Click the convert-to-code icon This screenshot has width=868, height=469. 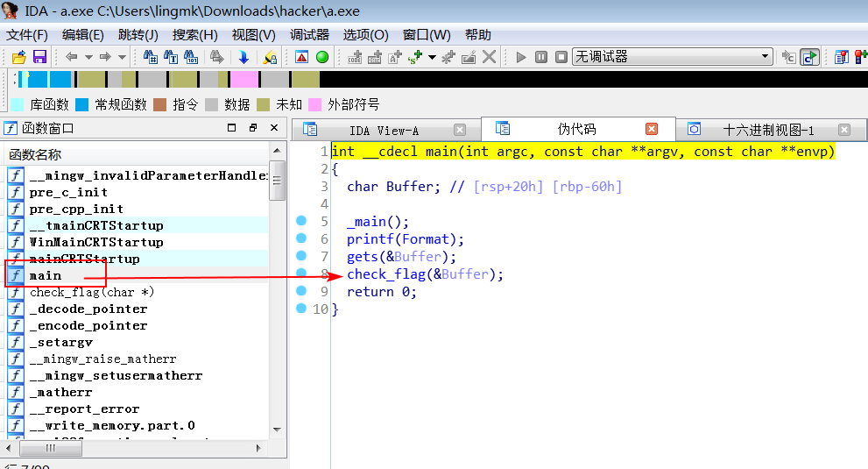coord(354,57)
